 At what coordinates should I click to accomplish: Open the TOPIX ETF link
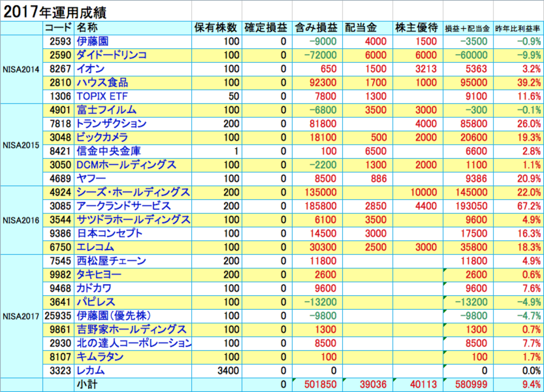point(102,96)
